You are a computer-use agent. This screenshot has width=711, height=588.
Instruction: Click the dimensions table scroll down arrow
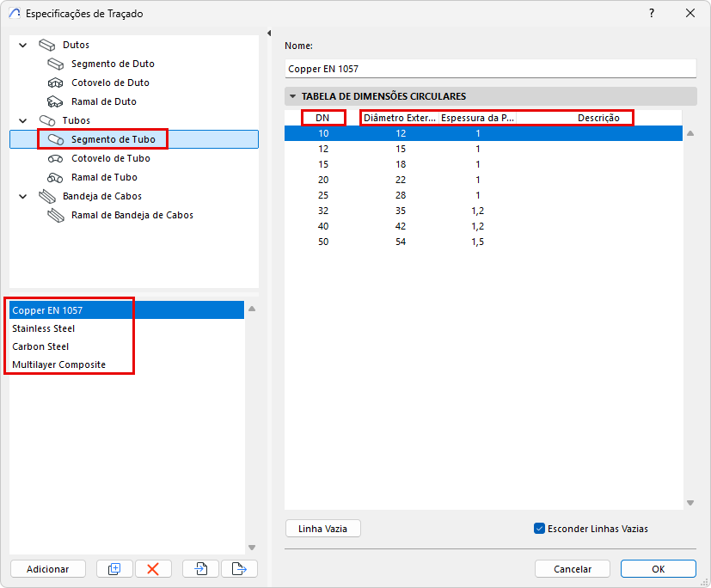coord(690,502)
